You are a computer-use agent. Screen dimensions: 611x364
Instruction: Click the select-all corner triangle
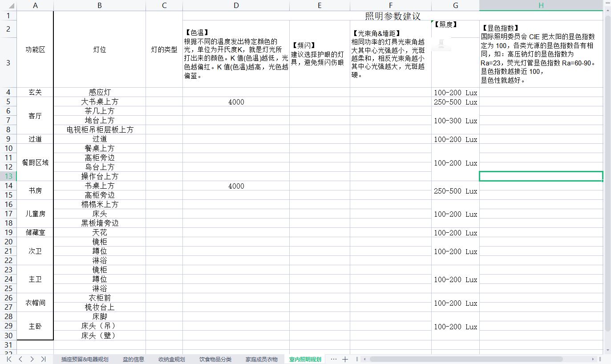[8, 6]
